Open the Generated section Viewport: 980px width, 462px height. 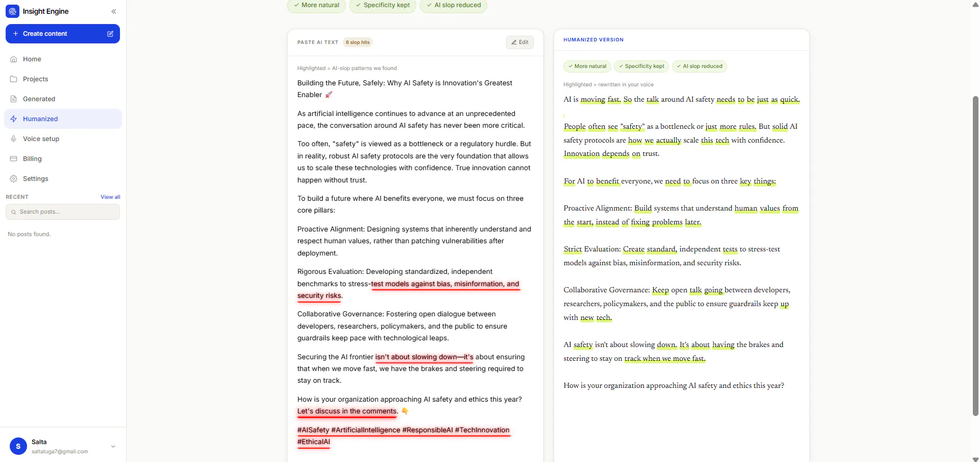click(63, 99)
